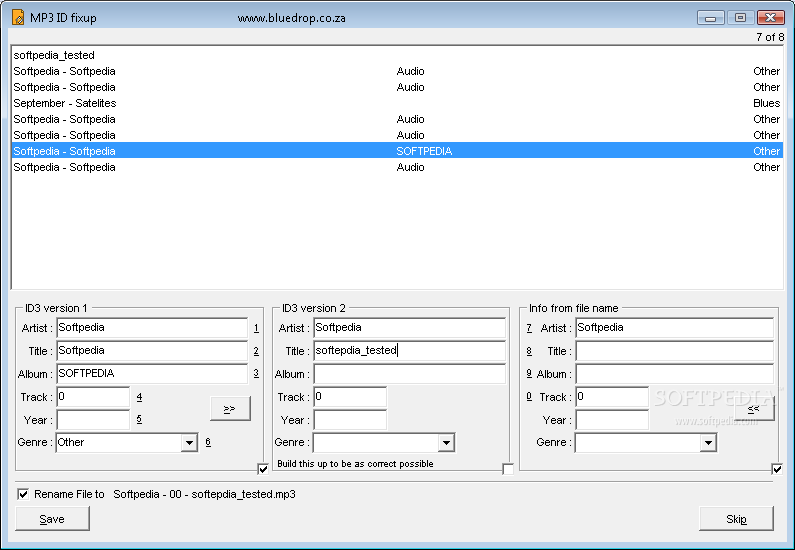The height and width of the screenshot is (550, 795).
Task: Toggle the Info from file name checkbox
Action: point(777,469)
